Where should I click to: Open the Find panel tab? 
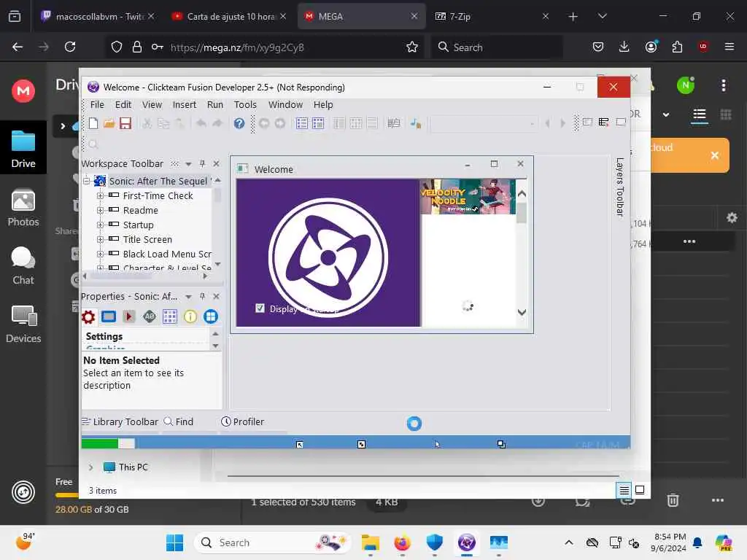[179, 422]
